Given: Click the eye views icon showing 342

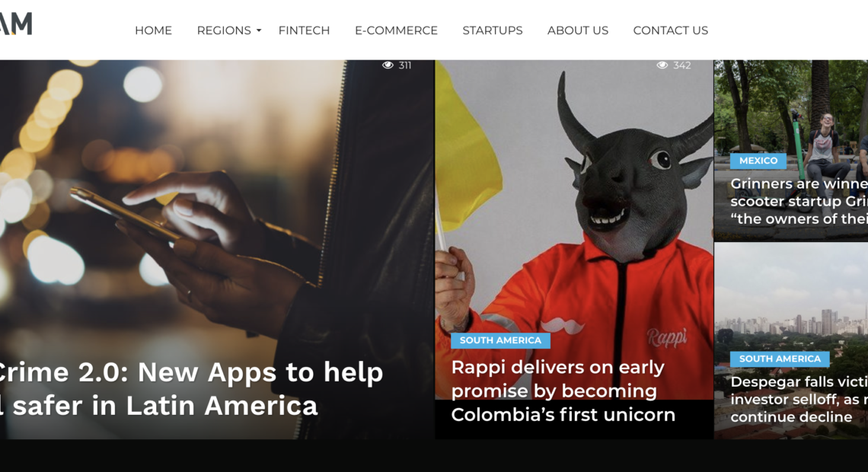Looking at the screenshot, I should 662,65.
